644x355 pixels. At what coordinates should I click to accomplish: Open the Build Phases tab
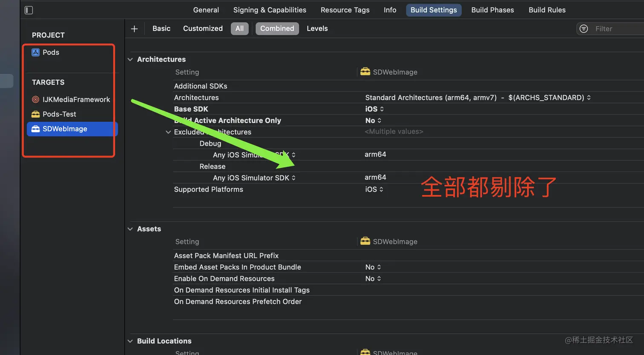click(x=492, y=10)
